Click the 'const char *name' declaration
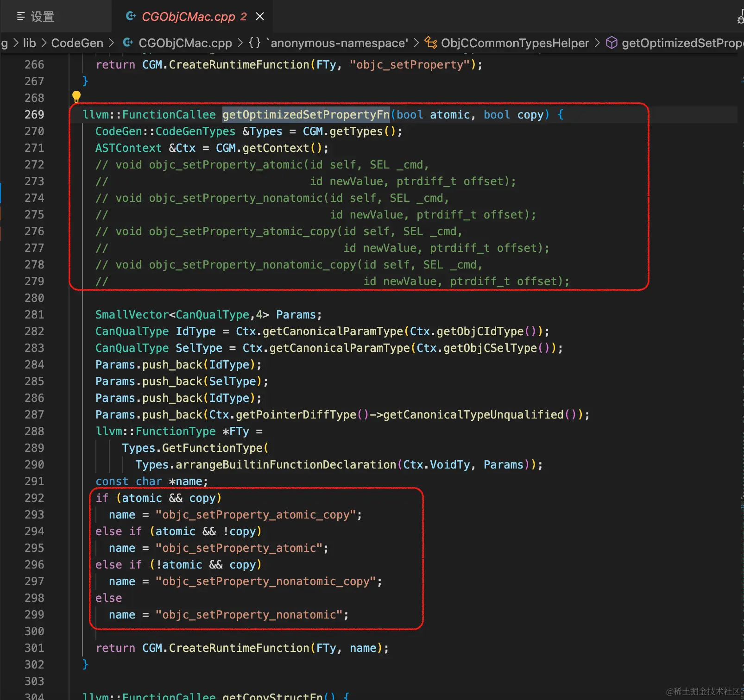The image size is (744, 700). (151, 481)
